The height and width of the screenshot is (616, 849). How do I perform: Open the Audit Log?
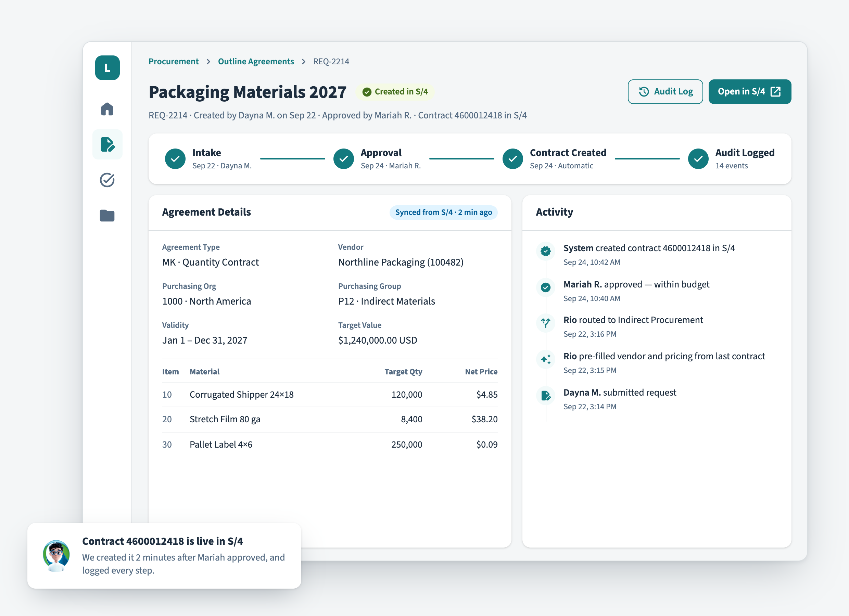(x=665, y=92)
